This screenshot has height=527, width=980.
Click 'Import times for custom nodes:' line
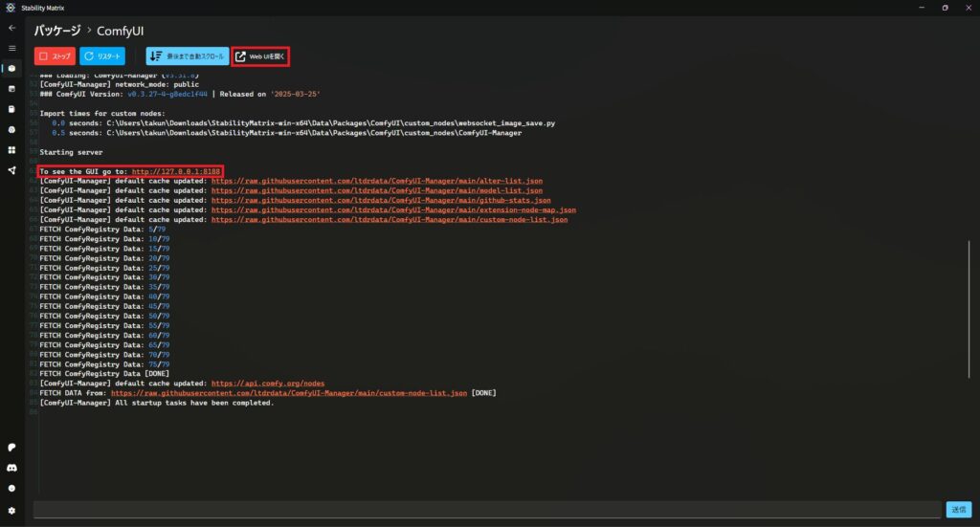coord(102,114)
